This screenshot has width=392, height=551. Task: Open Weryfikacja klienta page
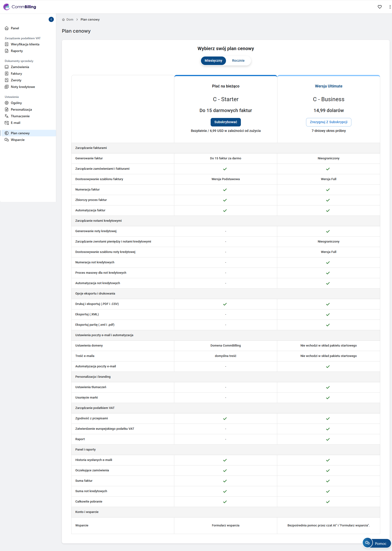pos(25,44)
